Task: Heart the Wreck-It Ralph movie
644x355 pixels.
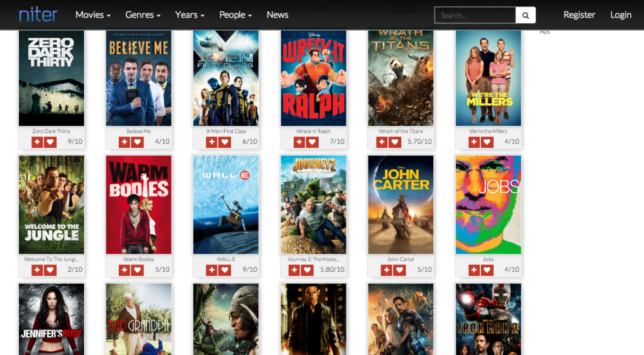Action: tap(312, 142)
